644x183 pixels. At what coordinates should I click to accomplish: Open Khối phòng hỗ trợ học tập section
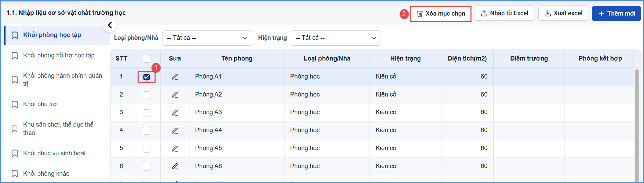[57, 55]
